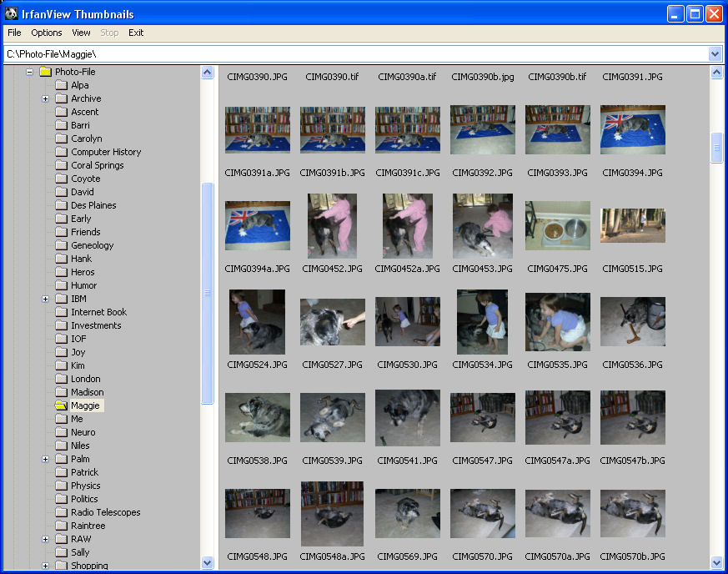Image resolution: width=728 pixels, height=574 pixels.
Task: Click the Ascent folder icon
Action: 61,112
